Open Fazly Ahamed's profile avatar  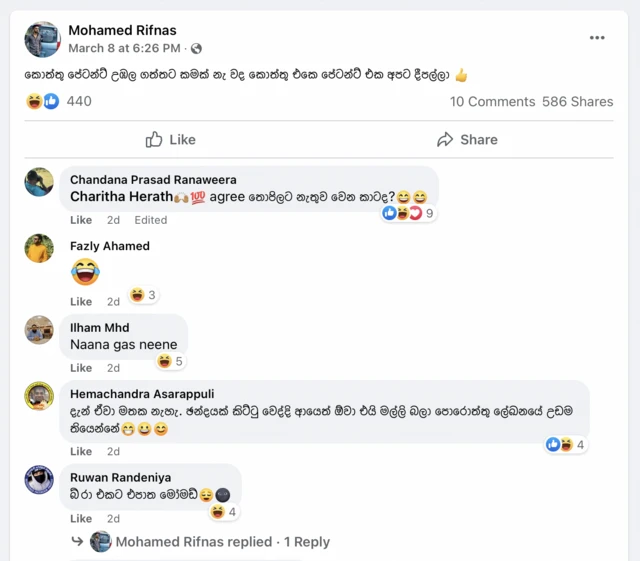tap(39, 248)
